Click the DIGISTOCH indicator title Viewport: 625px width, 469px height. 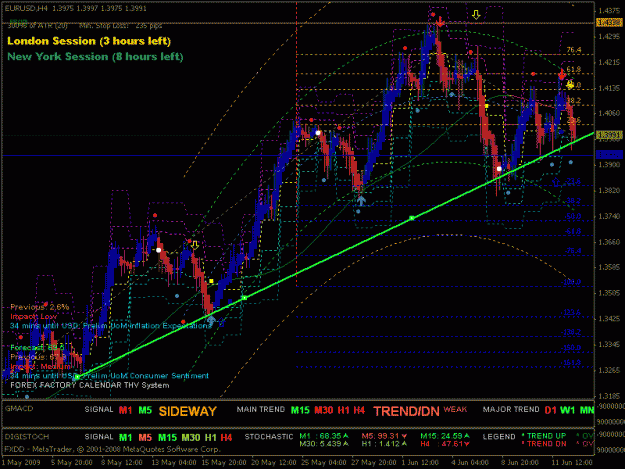click(27, 437)
